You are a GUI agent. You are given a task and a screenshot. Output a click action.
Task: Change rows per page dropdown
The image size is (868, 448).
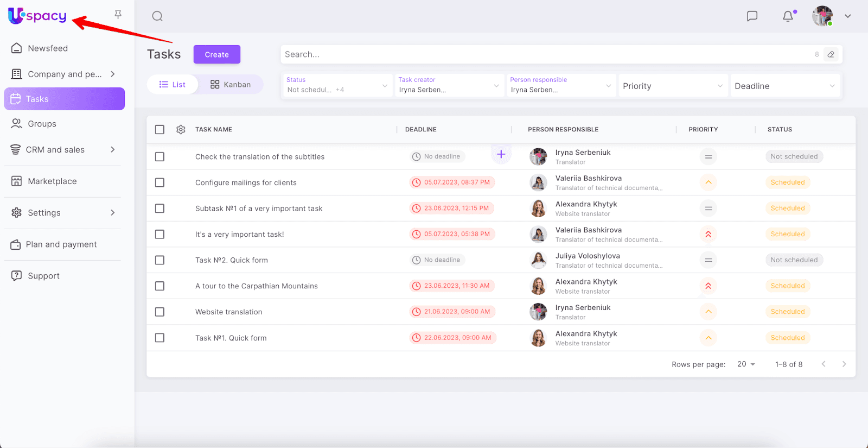[746, 364]
